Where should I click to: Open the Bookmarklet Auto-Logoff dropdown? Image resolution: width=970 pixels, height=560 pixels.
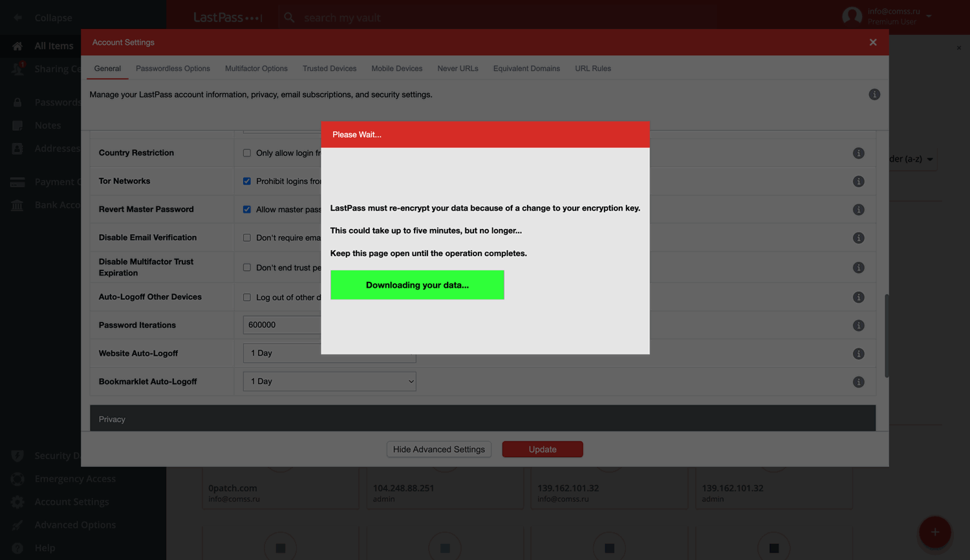[x=330, y=382]
